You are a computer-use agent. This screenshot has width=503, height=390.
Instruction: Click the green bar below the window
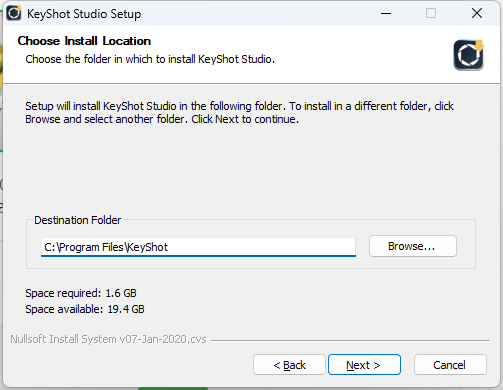click(173, 389)
